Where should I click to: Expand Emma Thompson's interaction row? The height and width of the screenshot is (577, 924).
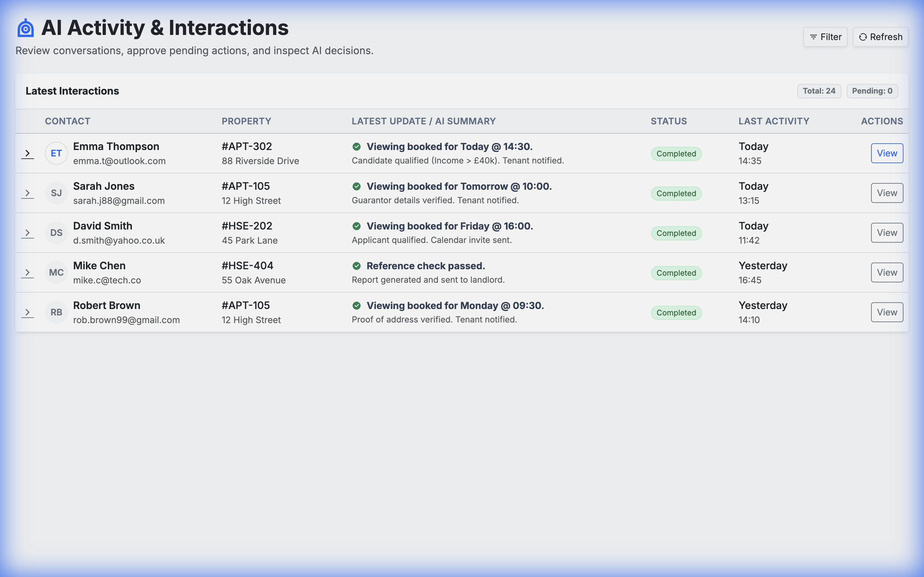point(28,153)
